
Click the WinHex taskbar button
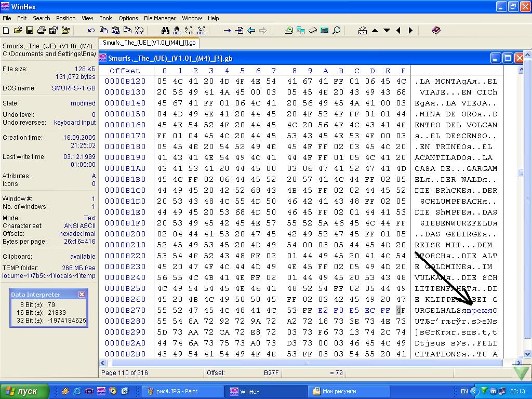[x=265, y=391]
